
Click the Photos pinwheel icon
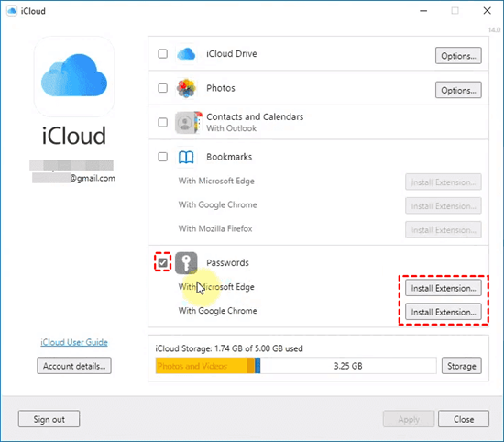(x=186, y=88)
